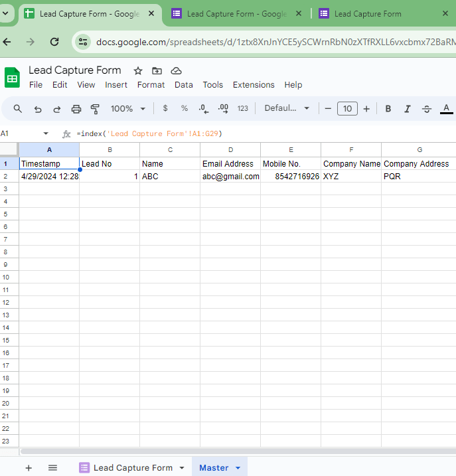
Task: View site information icon in address bar
Action: tap(83, 42)
